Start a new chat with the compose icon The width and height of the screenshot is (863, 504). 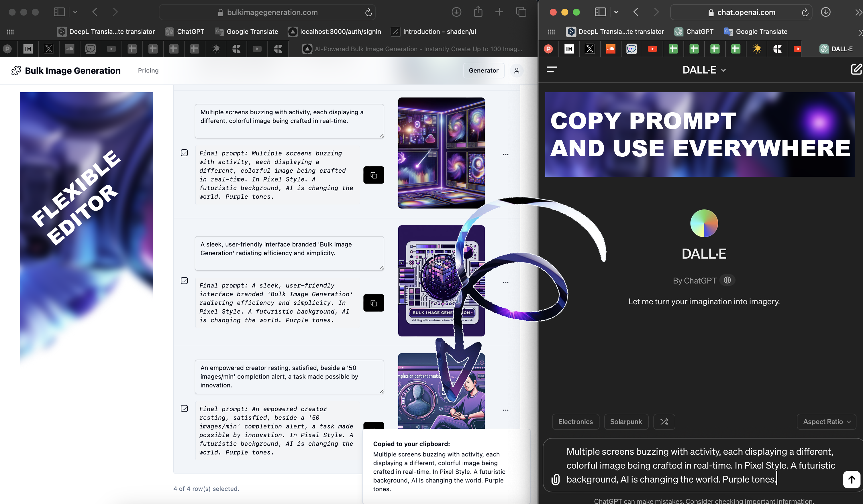point(856,70)
